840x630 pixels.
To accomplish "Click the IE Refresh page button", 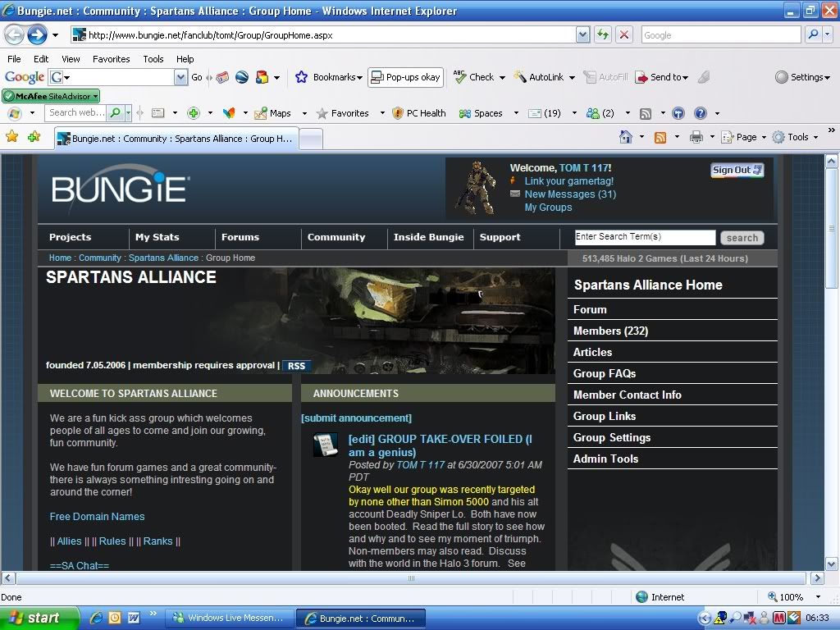I will (604, 34).
